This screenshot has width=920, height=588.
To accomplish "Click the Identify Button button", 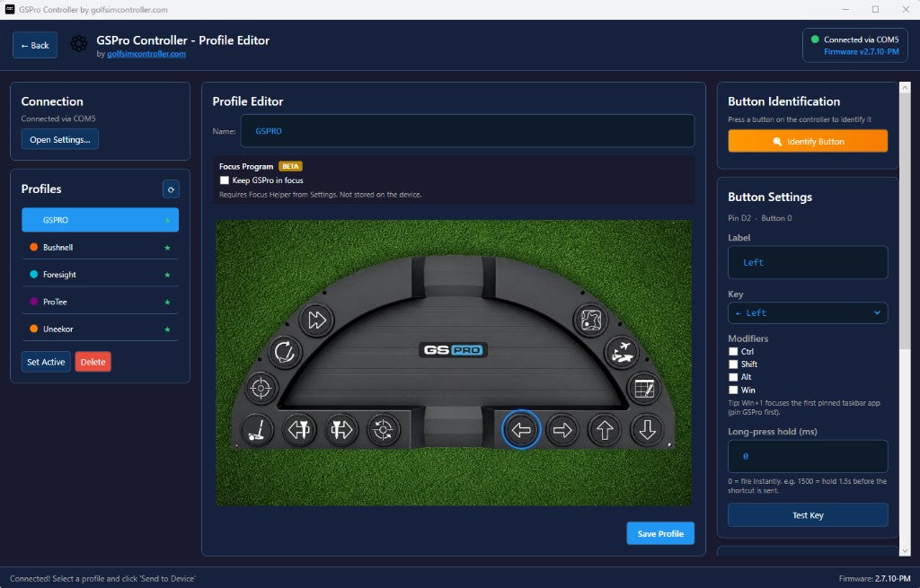I will [808, 141].
